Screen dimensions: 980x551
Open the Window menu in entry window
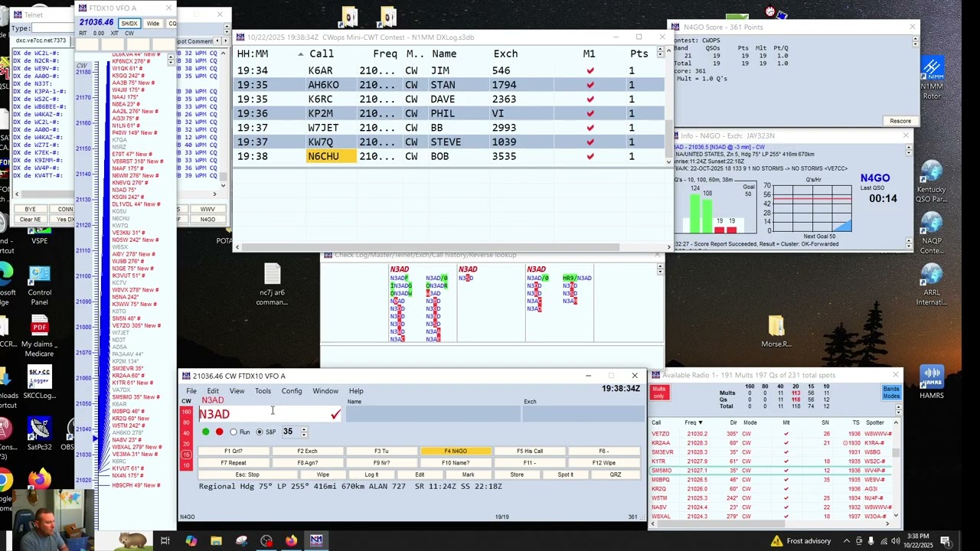click(325, 391)
